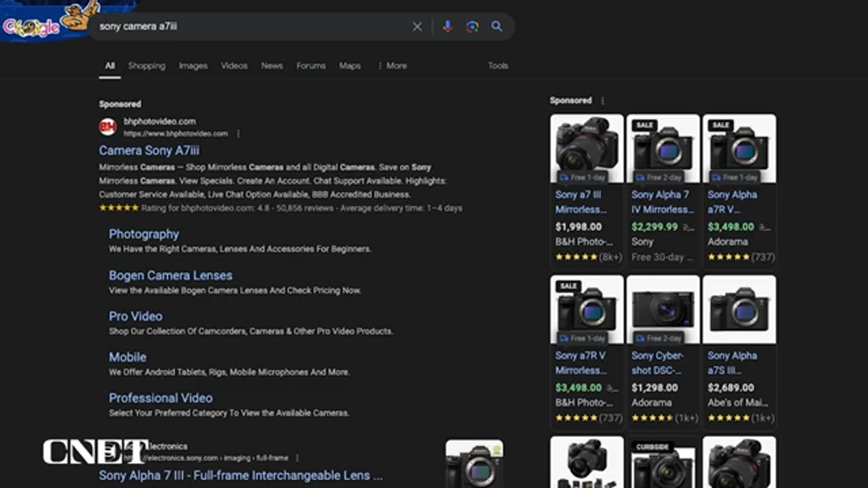Open the Sony a7 III Mirrorless product image
The height and width of the screenshot is (488, 868).
pyautogui.click(x=587, y=148)
